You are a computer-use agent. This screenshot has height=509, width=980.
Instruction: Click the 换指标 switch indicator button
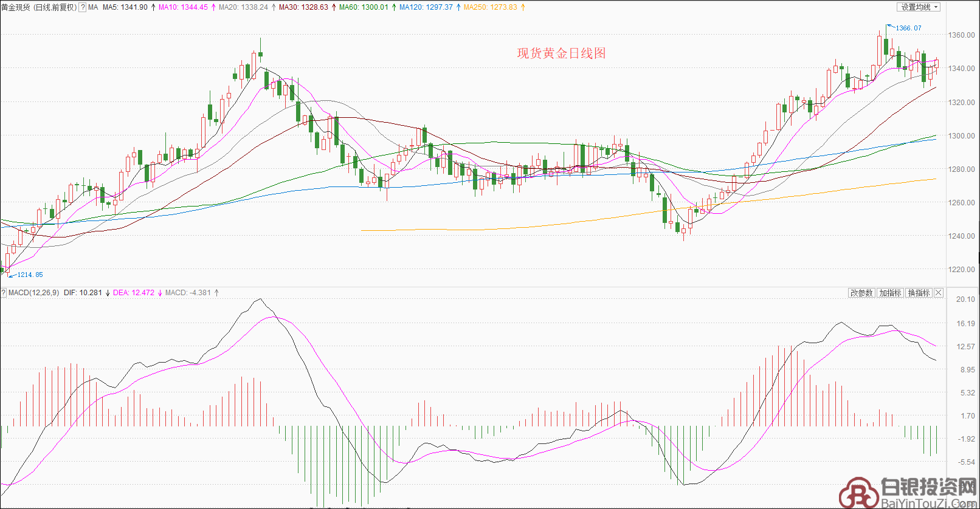(919, 293)
